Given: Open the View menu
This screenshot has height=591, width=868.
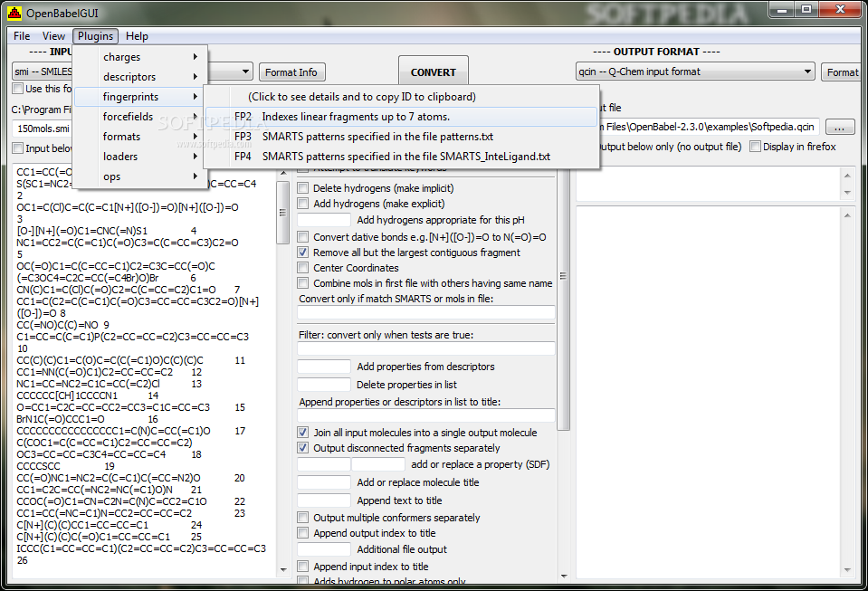Looking at the screenshot, I should [53, 36].
